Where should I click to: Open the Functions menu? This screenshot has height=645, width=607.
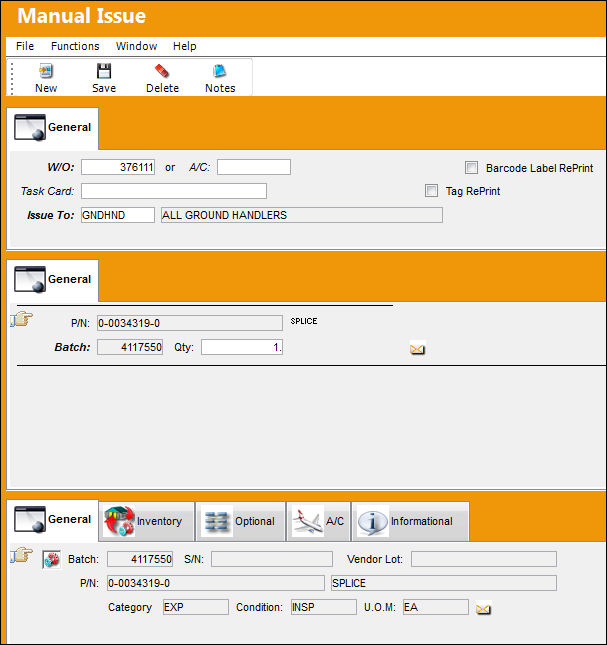tap(75, 46)
